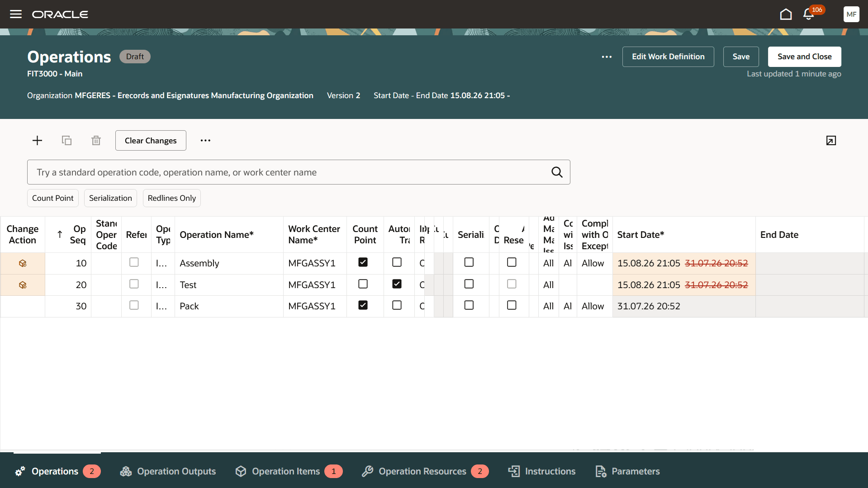Click Op Seq 30 cell

pos(68,306)
